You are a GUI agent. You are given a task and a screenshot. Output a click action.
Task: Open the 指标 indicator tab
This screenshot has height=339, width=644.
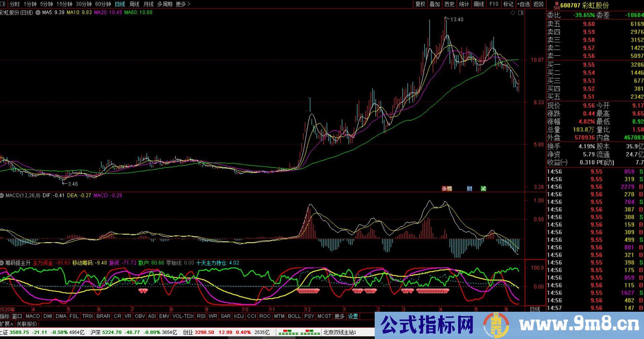click(x=5, y=316)
